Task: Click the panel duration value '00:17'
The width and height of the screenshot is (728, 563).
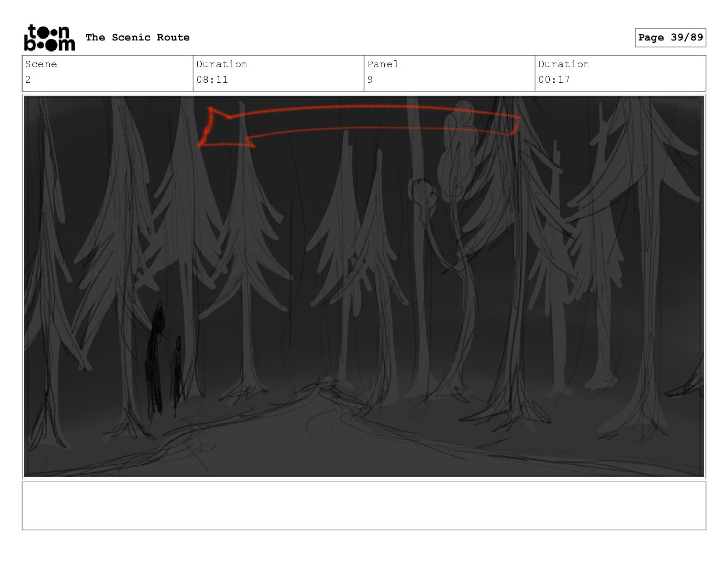Action: pyautogui.click(x=554, y=80)
